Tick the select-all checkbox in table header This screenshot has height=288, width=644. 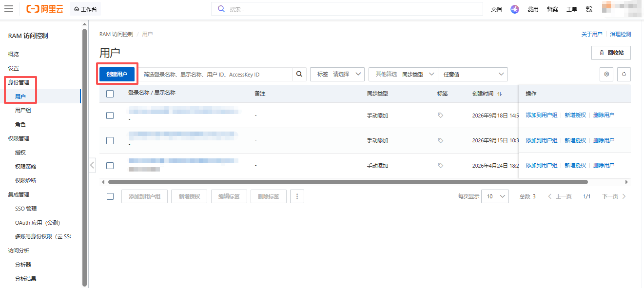(x=110, y=94)
